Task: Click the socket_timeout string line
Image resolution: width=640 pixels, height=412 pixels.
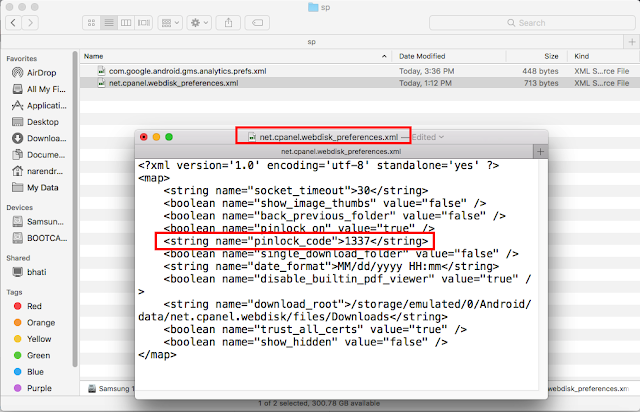Action: point(296,191)
